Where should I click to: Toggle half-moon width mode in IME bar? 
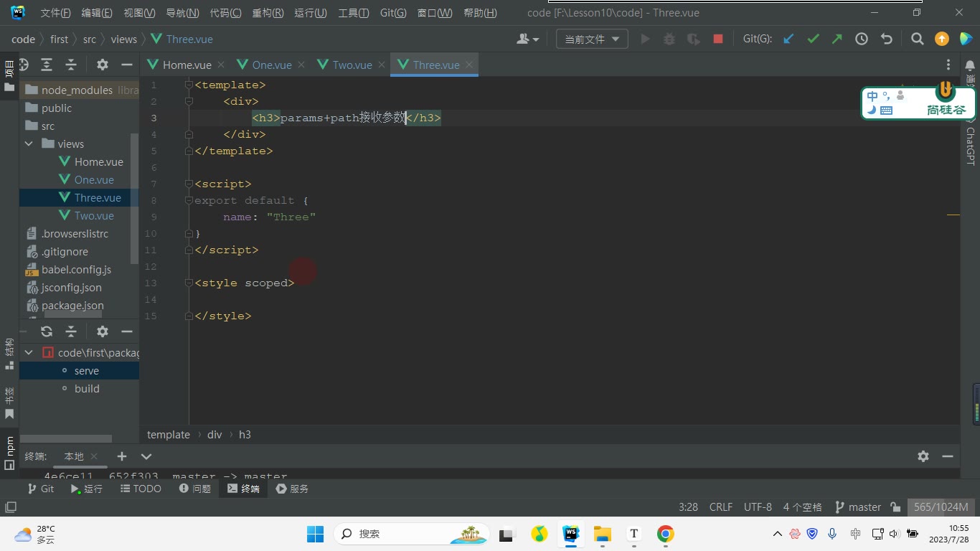872,110
